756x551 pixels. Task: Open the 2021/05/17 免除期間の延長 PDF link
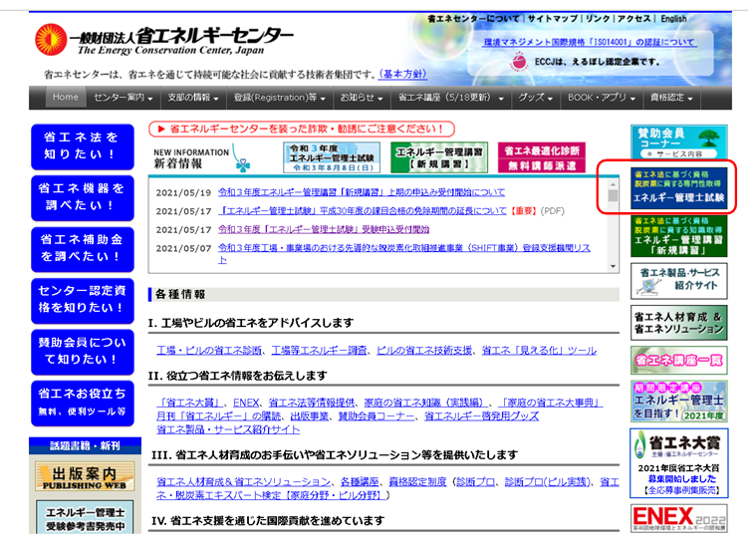pos(363,211)
